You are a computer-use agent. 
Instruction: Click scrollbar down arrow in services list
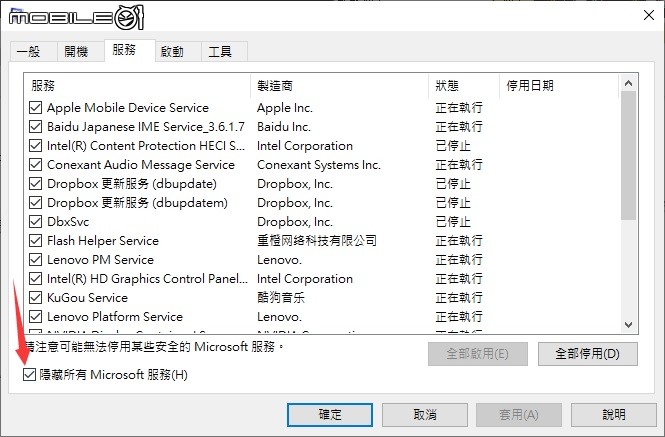629,325
